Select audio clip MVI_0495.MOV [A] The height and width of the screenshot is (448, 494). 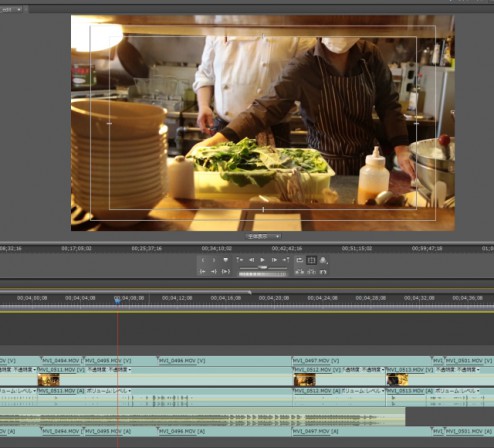(120, 431)
